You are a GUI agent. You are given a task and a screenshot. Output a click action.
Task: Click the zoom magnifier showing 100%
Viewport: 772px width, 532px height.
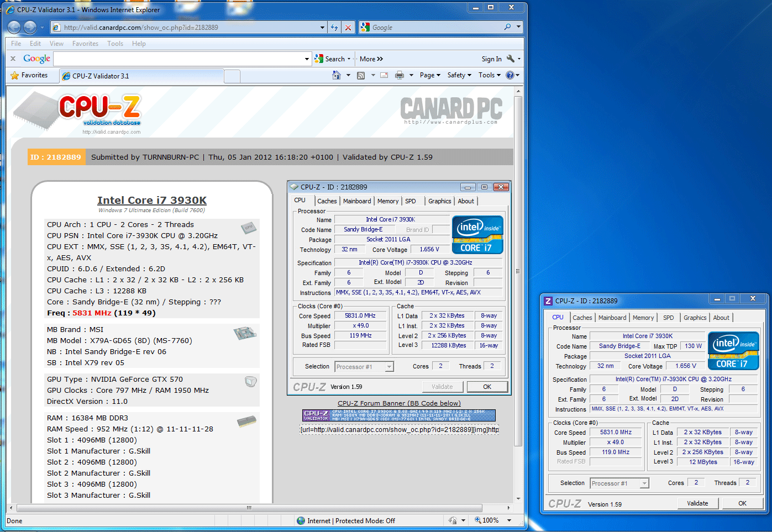click(478, 520)
